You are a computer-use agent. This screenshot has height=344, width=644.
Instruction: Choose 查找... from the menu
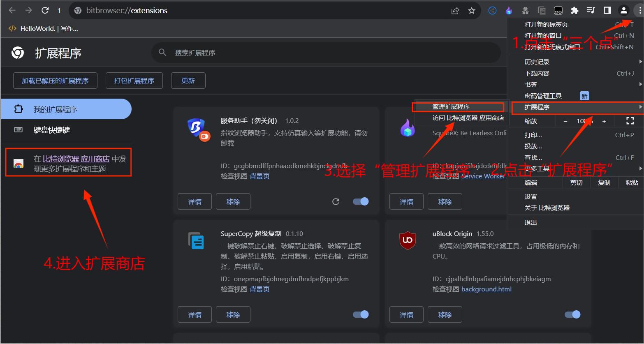coord(576,157)
